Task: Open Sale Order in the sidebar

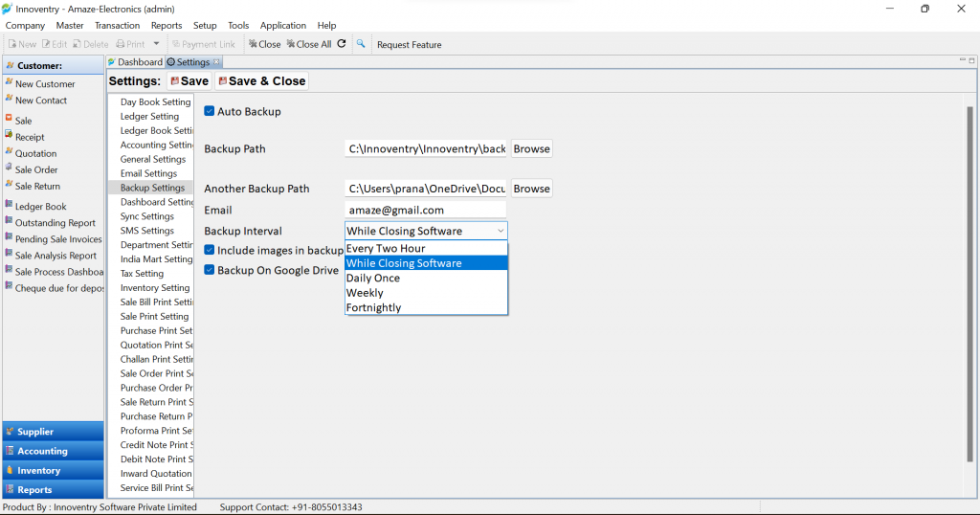Action: (36, 169)
